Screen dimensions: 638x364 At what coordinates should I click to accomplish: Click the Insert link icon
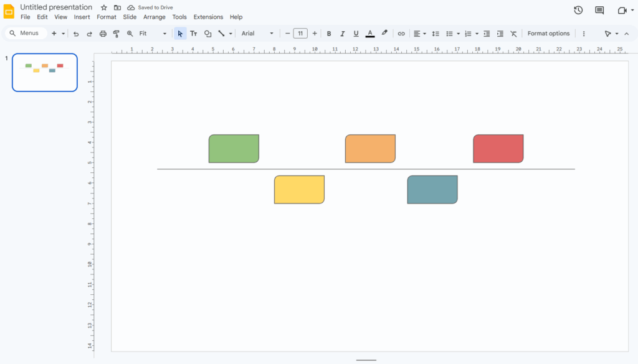[401, 34]
